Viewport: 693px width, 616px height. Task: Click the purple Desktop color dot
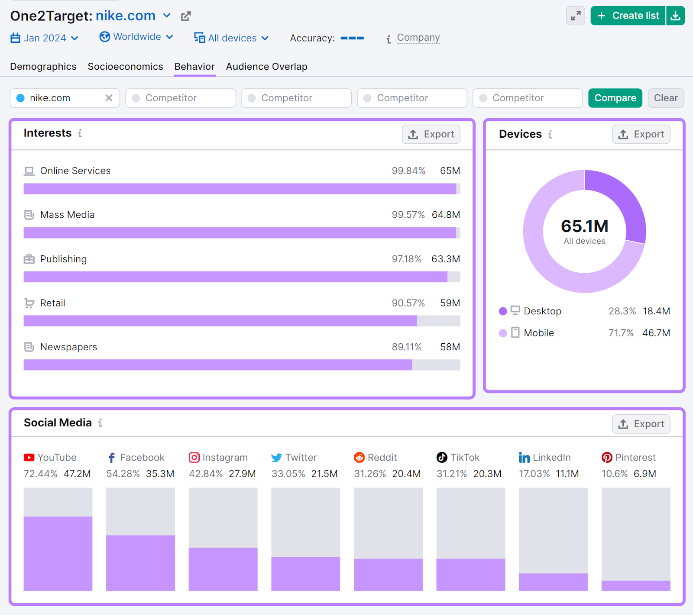pyautogui.click(x=502, y=311)
